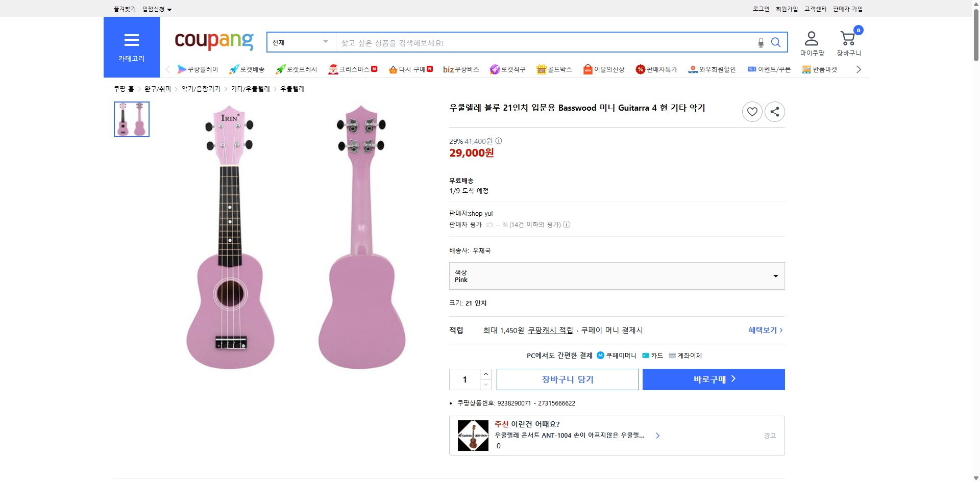Click the voice search microphone icon

coord(761,43)
